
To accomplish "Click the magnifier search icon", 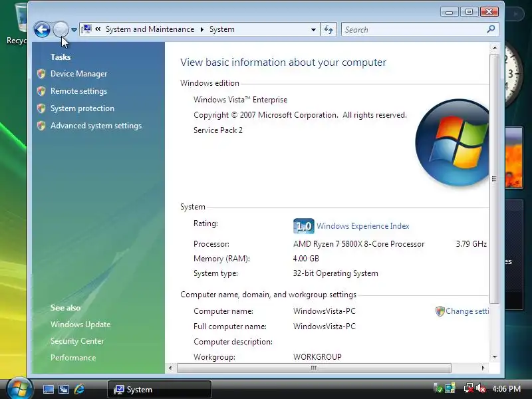I will [491, 29].
